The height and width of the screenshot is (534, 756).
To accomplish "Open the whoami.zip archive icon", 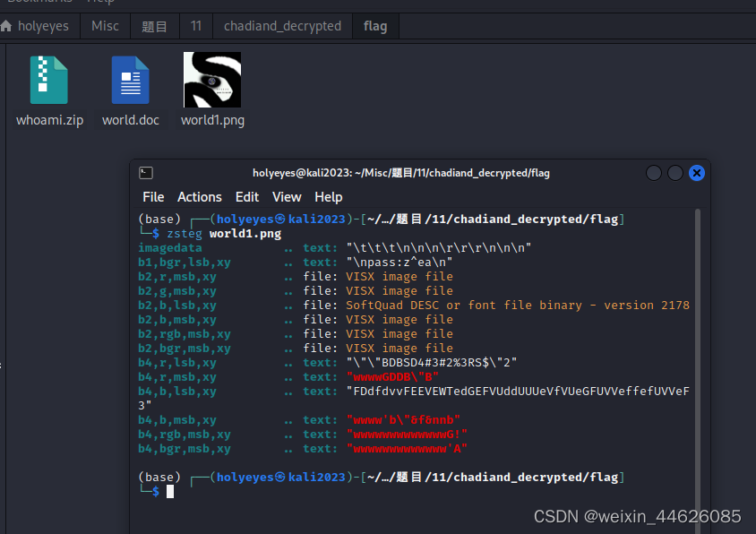I will (x=49, y=80).
